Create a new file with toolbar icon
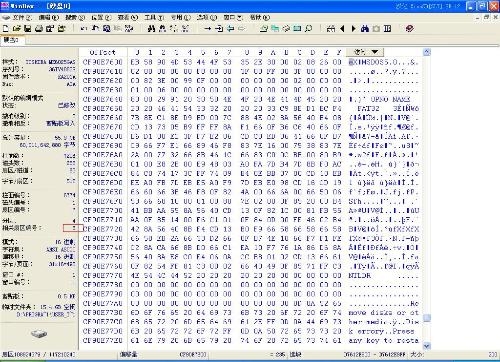Screen dimensions: 500x362 pyautogui.click(x=6, y=29)
